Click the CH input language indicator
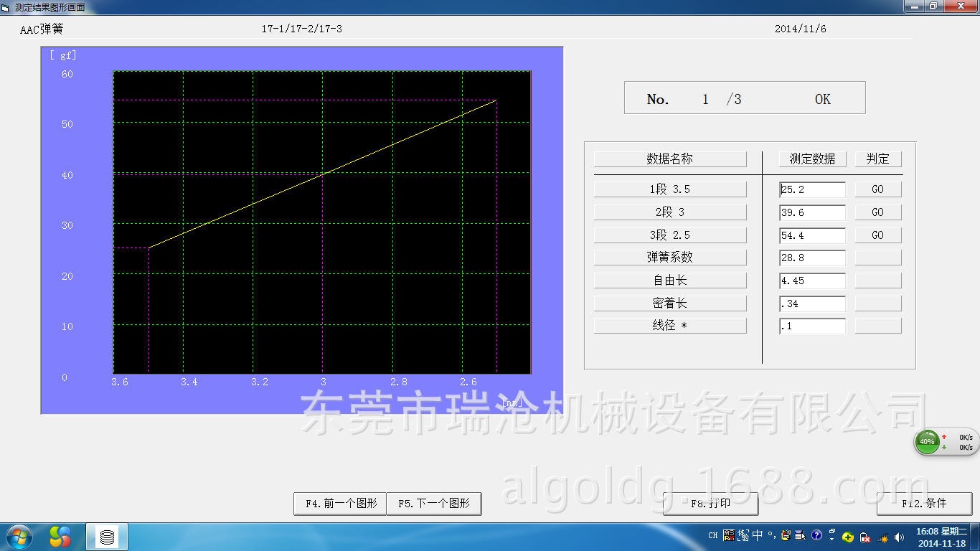980x551 pixels. 712,535
